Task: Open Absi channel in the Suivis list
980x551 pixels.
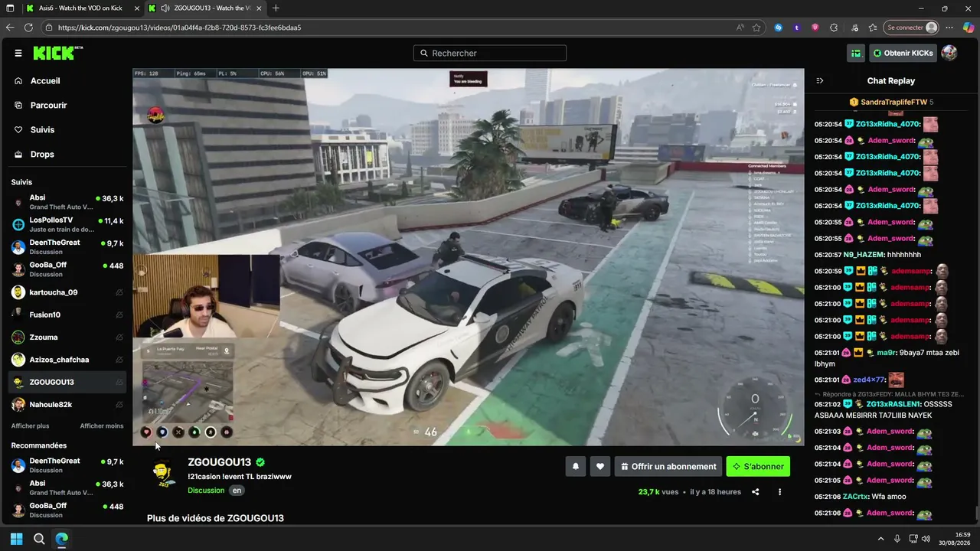Action: click(69, 202)
